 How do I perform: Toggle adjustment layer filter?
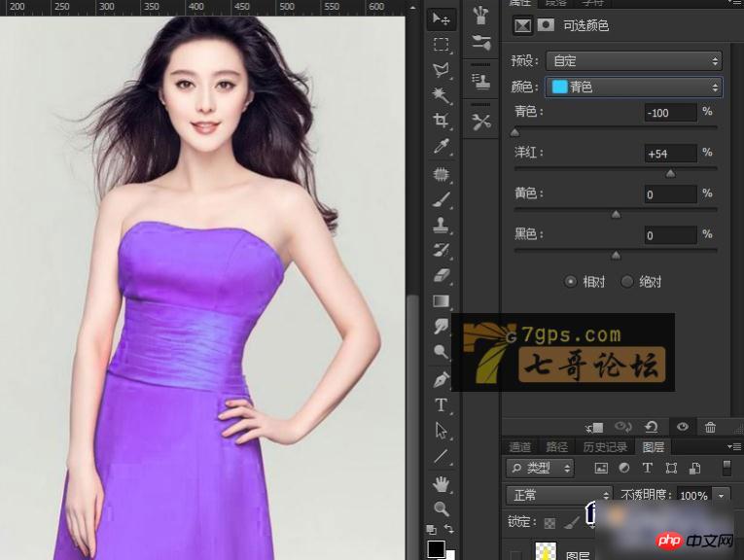pos(624,468)
